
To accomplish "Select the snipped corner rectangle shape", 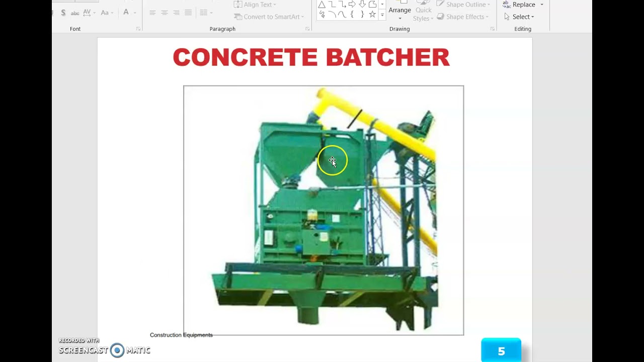I will pyautogui.click(x=372, y=5).
